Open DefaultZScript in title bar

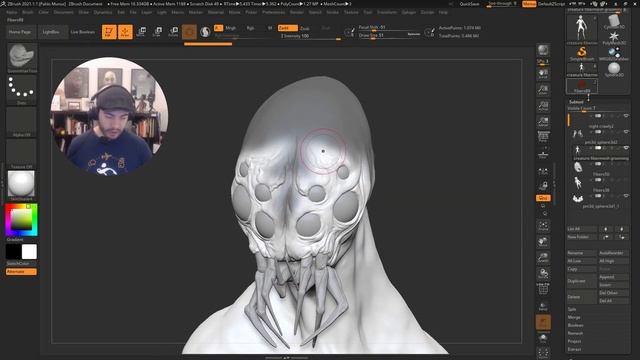[x=551, y=4]
